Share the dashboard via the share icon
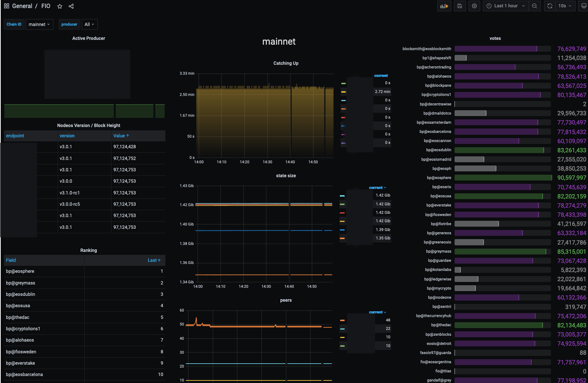The height and width of the screenshot is (383, 588). coord(71,6)
